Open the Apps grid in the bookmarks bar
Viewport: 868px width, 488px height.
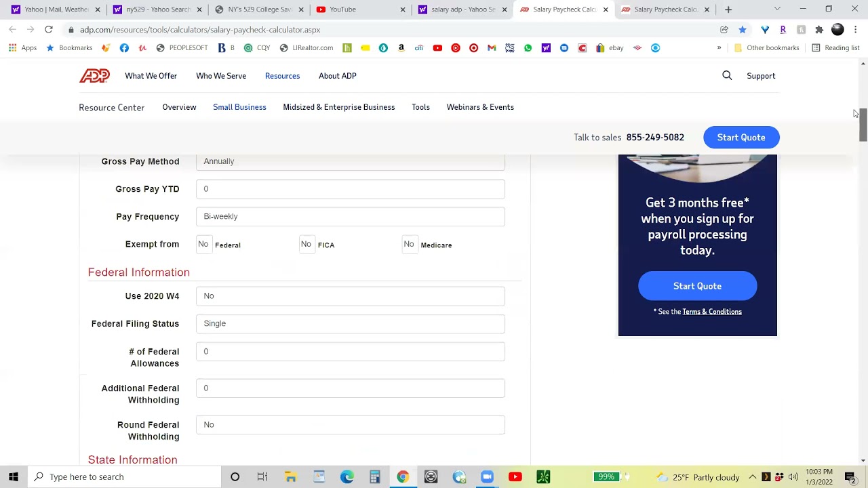click(23, 48)
